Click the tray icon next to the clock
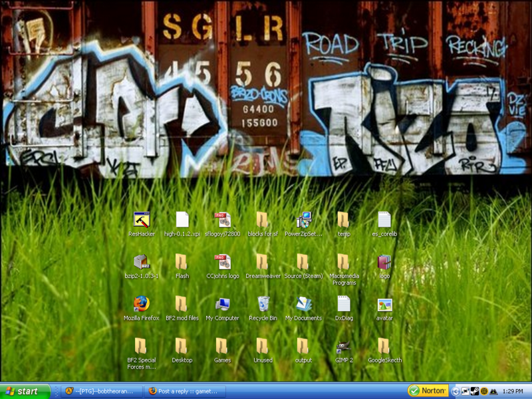 pos(493,392)
